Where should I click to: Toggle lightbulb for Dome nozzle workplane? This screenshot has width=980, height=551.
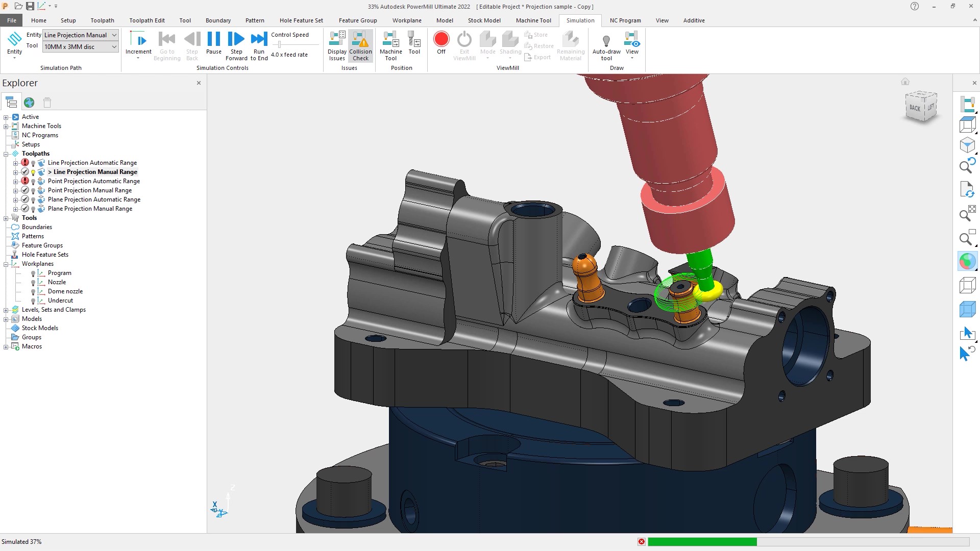point(33,292)
